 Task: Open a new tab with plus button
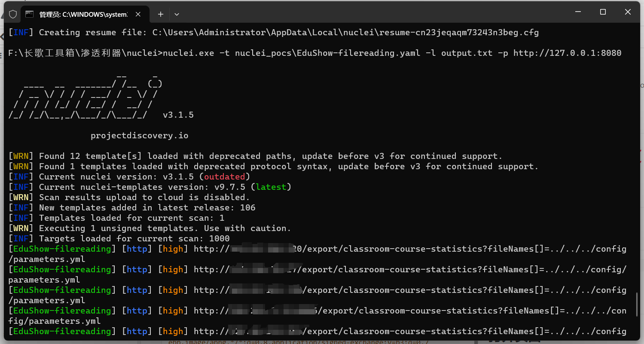pos(160,14)
